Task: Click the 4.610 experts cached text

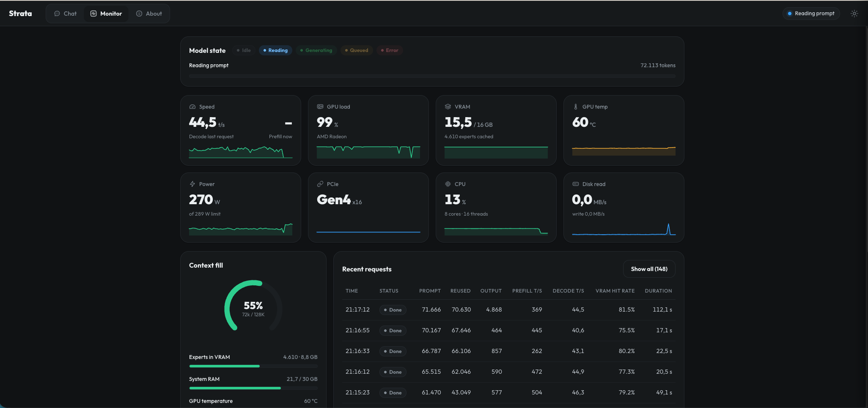Action: point(469,137)
